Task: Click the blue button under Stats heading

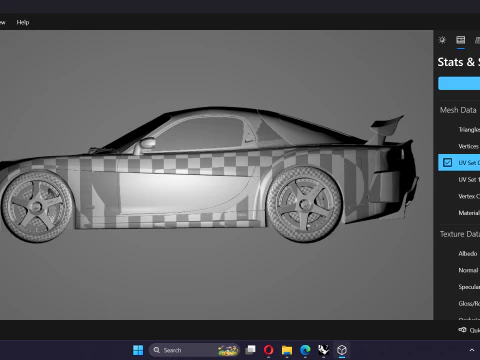Action: [x=459, y=83]
